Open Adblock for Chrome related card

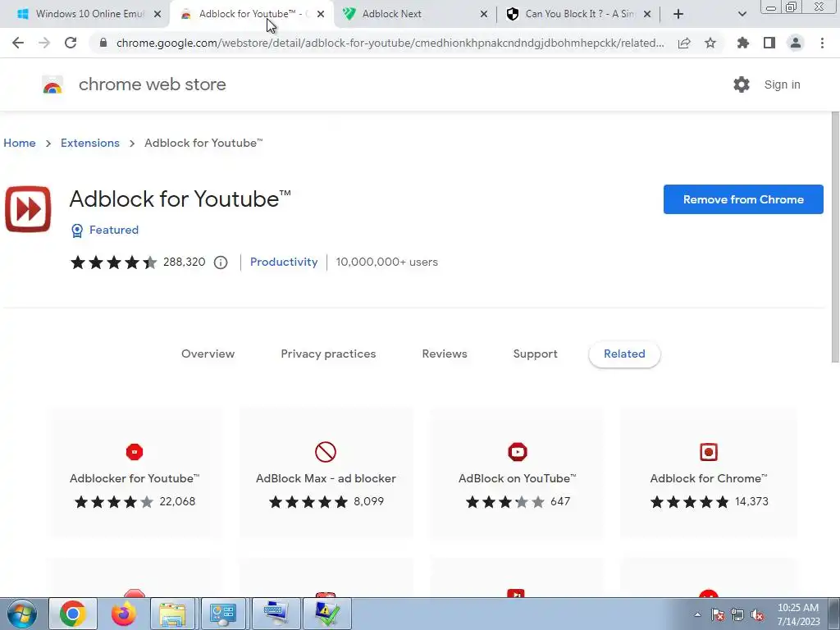tap(708, 472)
